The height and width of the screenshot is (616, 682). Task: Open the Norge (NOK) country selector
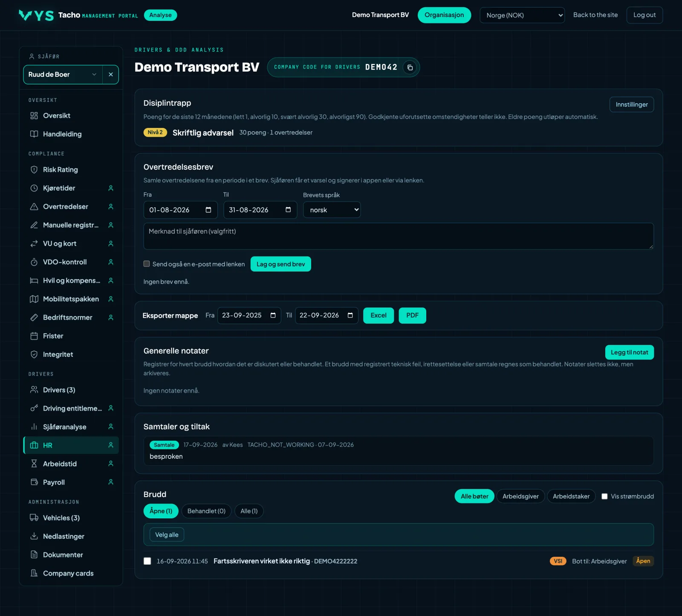(522, 15)
